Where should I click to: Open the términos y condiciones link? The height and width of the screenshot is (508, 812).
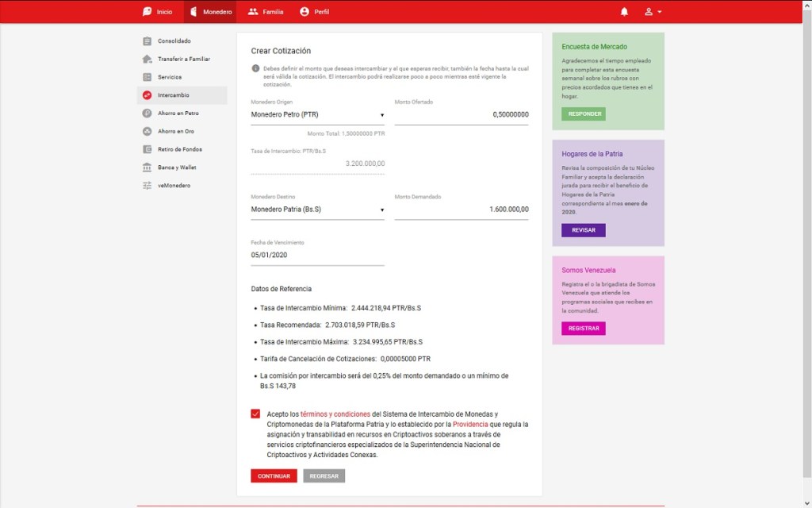(x=335, y=414)
